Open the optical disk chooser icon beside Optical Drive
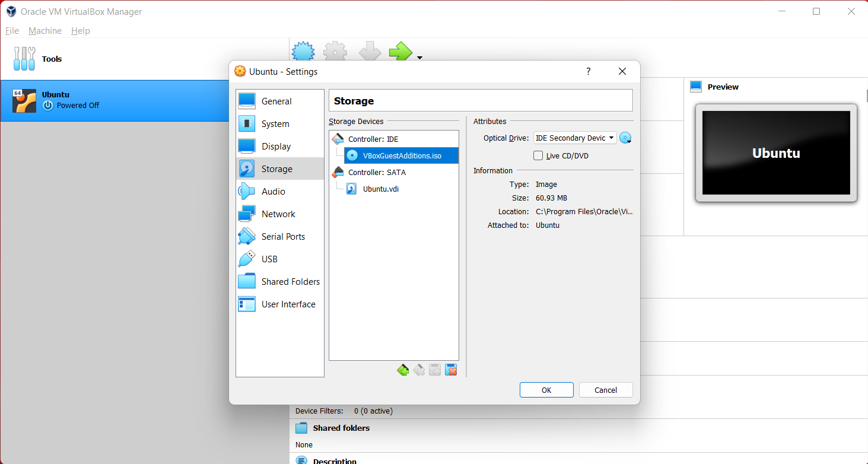Viewport: 868px width, 464px height. click(x=625, y=137)
